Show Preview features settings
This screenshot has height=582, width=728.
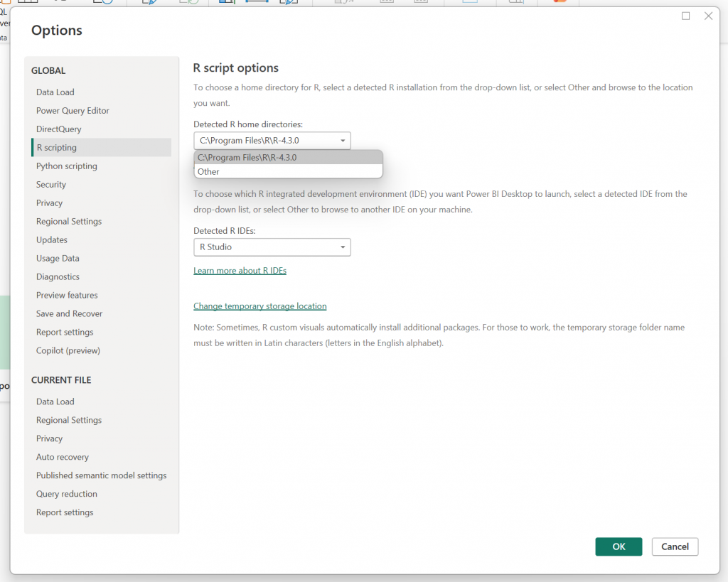coord(67,296)
